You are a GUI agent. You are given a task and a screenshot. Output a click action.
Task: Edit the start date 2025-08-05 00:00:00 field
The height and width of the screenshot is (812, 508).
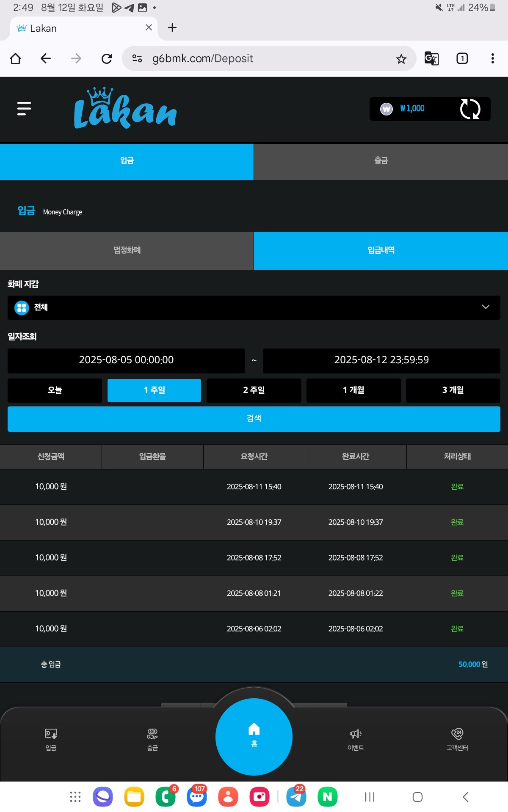coord(126,360)
